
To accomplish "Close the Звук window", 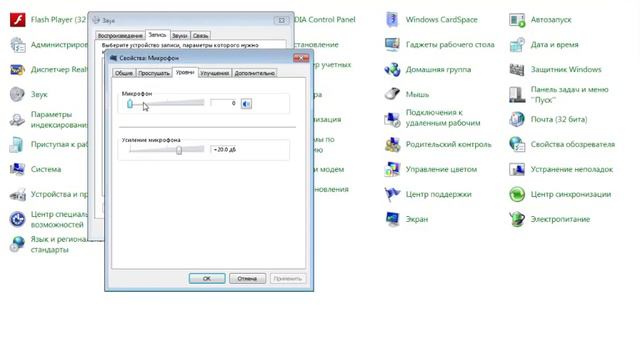I will [281, 20].
